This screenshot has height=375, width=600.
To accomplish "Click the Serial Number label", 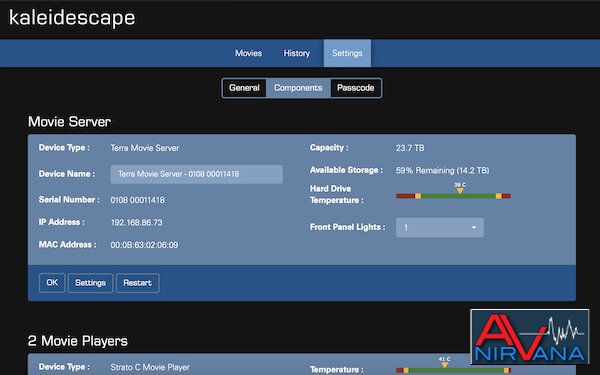I will click(x=69, y=200).
